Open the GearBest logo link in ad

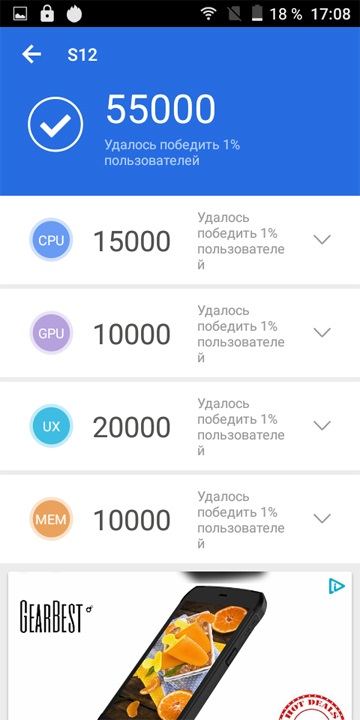tap(56, 617)
